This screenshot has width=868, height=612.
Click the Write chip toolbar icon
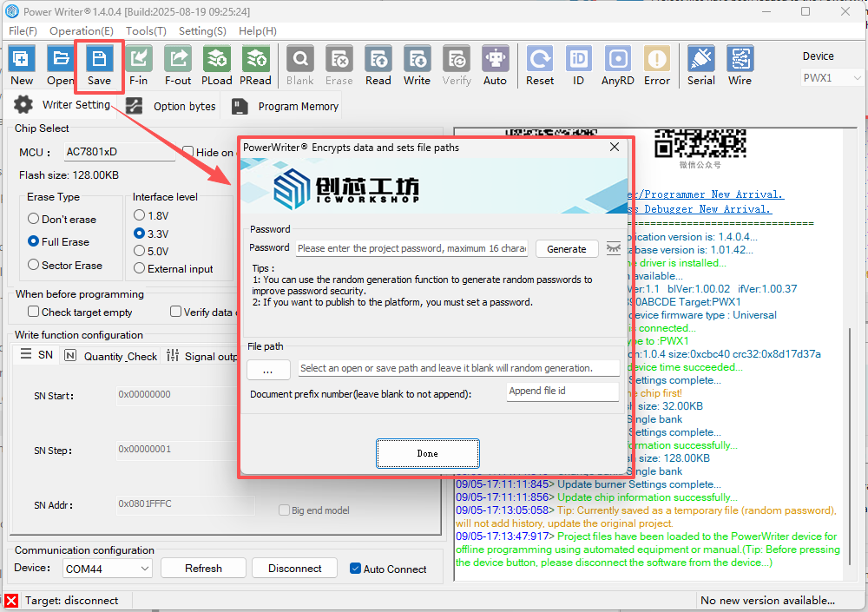417,58
